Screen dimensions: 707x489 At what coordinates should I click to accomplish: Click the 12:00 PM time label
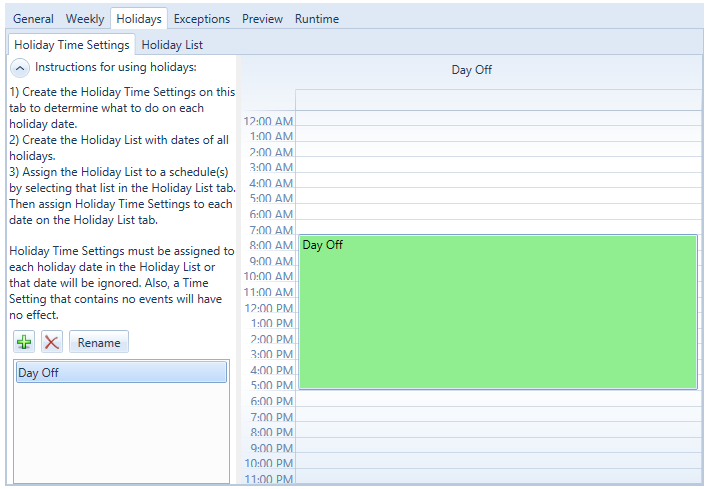click(269, 308)
